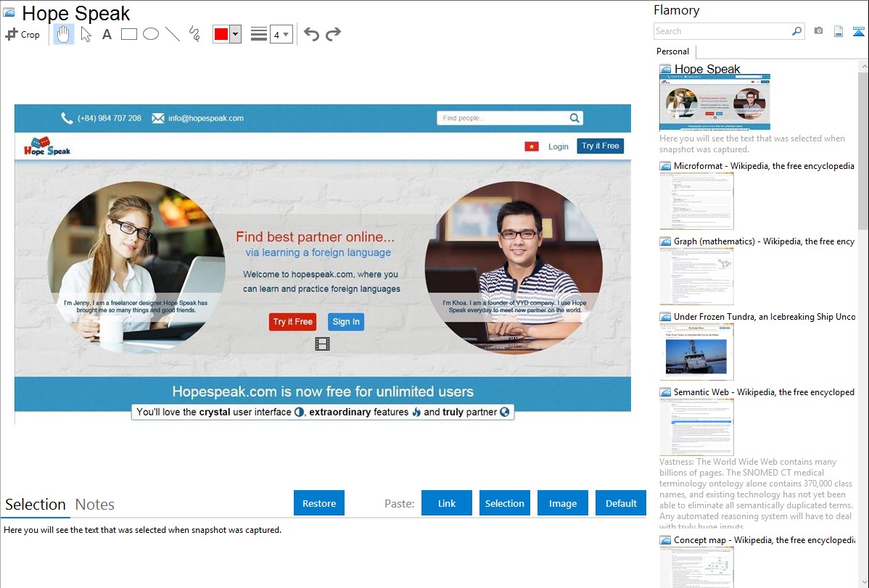Redo the last annotation

point(333,34)
